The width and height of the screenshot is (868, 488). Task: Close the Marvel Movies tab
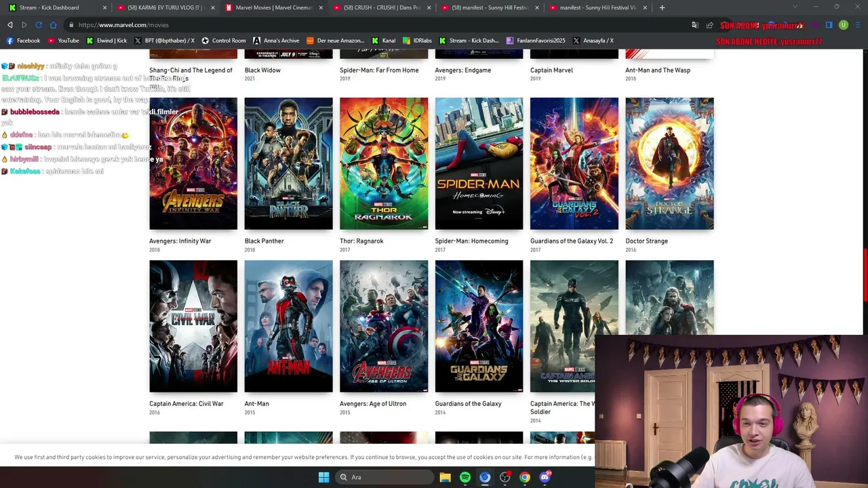pos(320,7)
